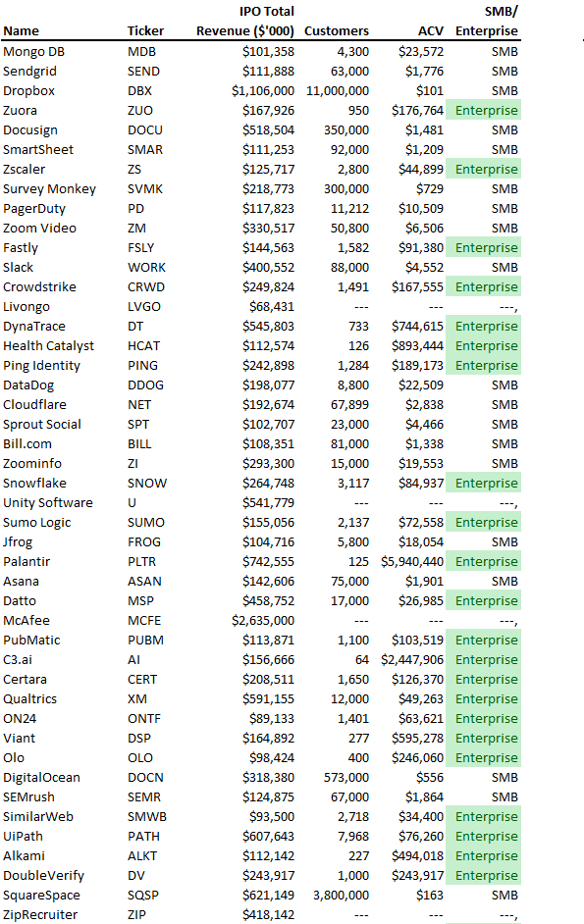Click the ACV column header
This screenshot has width=584, height=924.
[x=431, y=31]
